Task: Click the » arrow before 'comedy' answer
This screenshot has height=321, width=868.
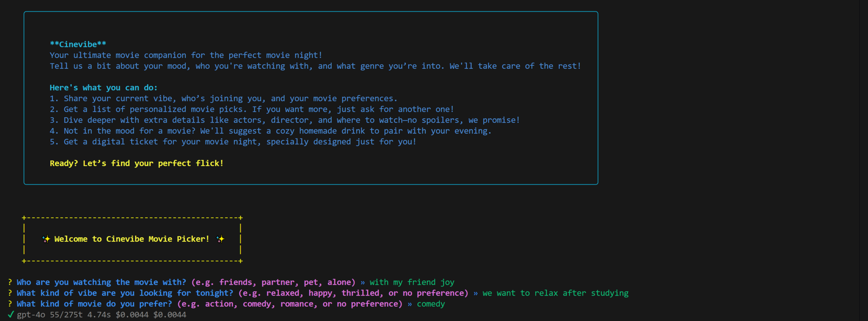Action: (x=410, y=304)
